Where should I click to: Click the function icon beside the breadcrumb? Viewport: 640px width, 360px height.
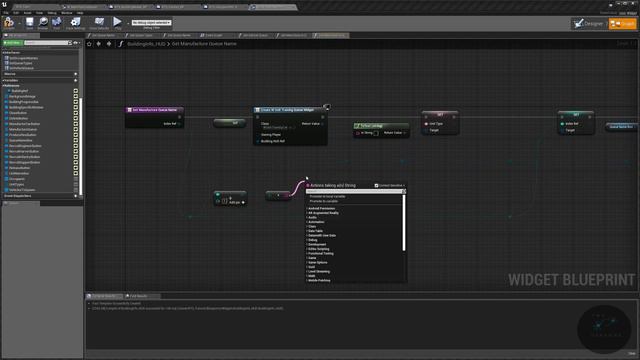click(120, 44)
